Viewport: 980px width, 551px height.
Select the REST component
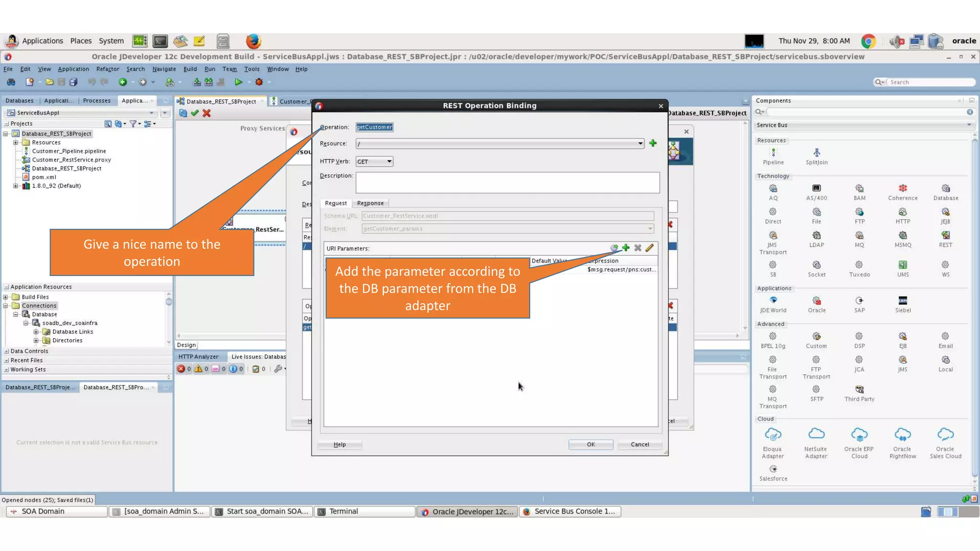(x=946, y=239)
